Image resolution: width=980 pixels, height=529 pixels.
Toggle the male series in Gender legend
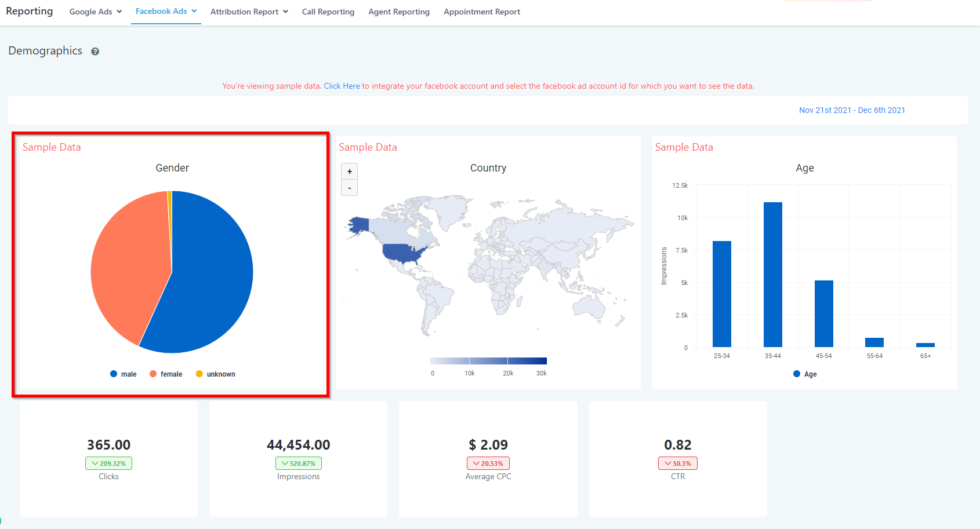point(124,374)
